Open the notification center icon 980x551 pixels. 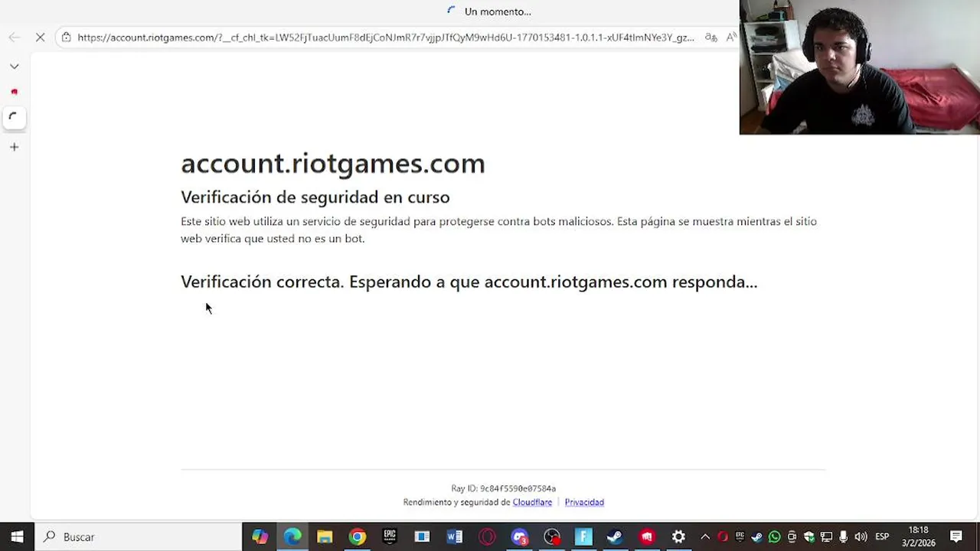pos(956,536)
